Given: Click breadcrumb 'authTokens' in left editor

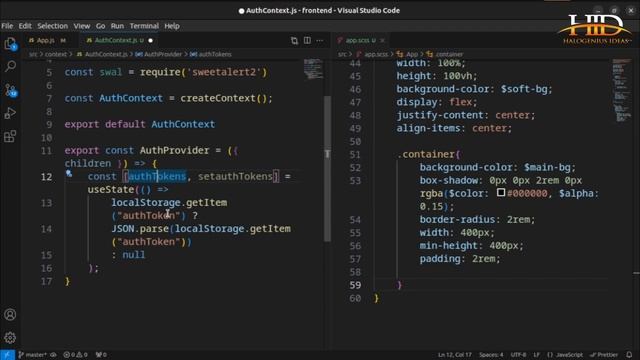Looking at the screenshot, I should coord(215,54).
